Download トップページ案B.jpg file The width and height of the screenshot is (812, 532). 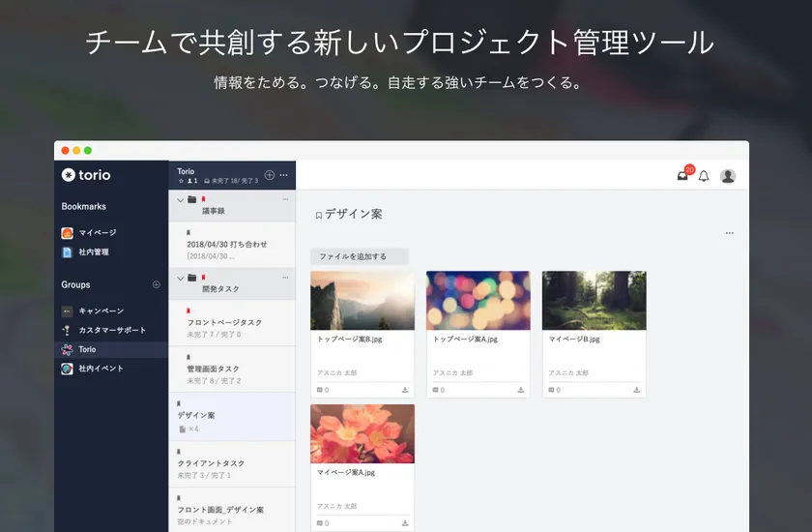click(405, 390)
